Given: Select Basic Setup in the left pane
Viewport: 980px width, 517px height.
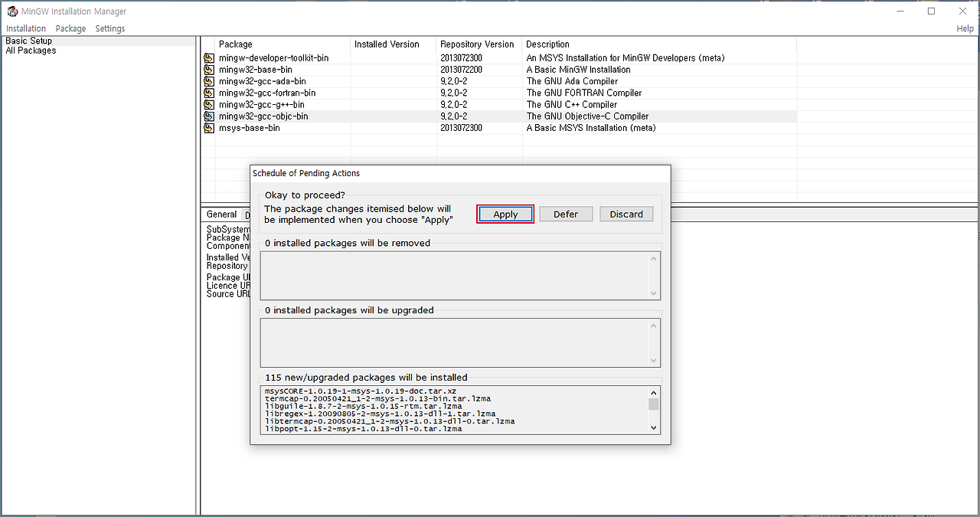Looking at the screenshot, I should click(x=29, y=41).
